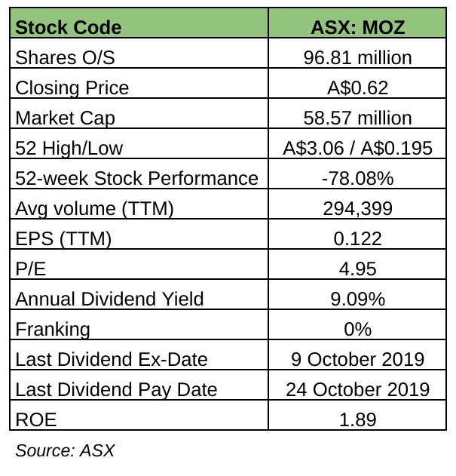Screen dimensions: 456x476
Task: Click the Annual Dividend Yield label
Action: click(109, 299)
